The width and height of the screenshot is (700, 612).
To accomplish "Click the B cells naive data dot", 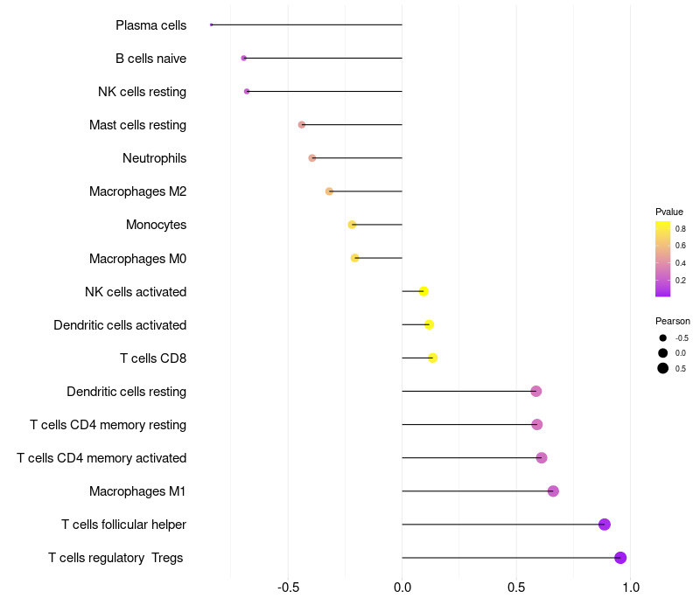I will 244,58.
